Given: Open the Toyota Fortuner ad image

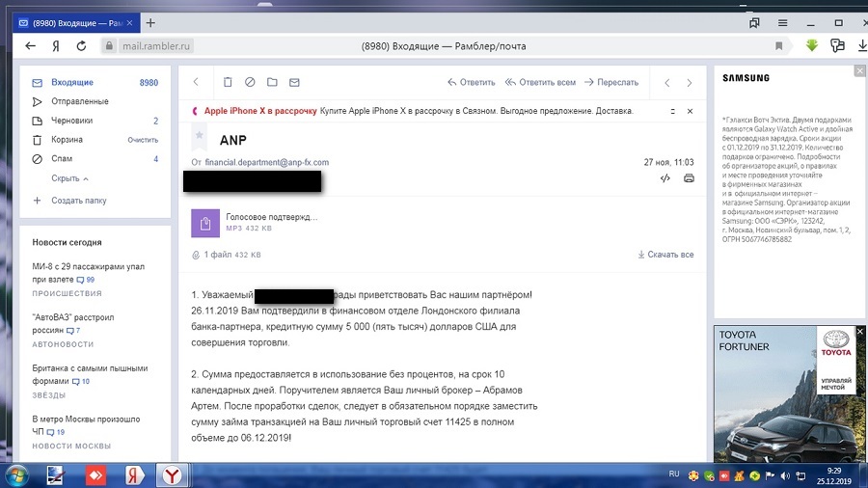Looking at the screenshot, I should (x=790, y=393).
